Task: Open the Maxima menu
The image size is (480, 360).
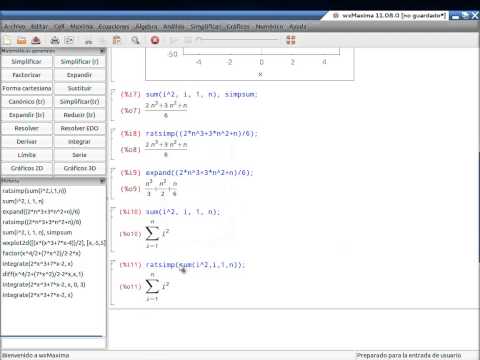Action: click(82, 27)
